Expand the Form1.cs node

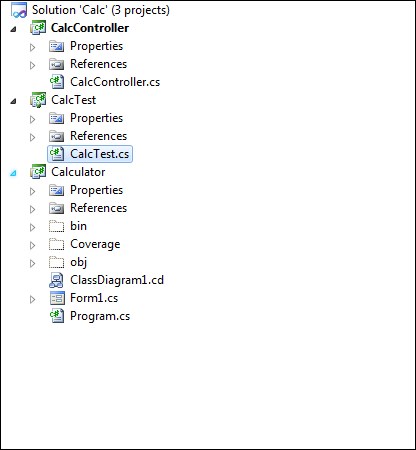(x=32, y=299)
